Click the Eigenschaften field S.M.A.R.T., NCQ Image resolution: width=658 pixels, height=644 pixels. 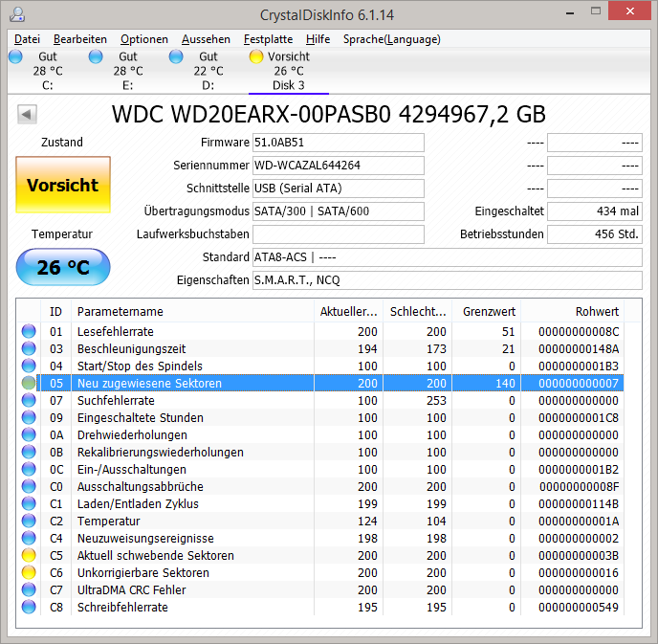tap(448, 280)
